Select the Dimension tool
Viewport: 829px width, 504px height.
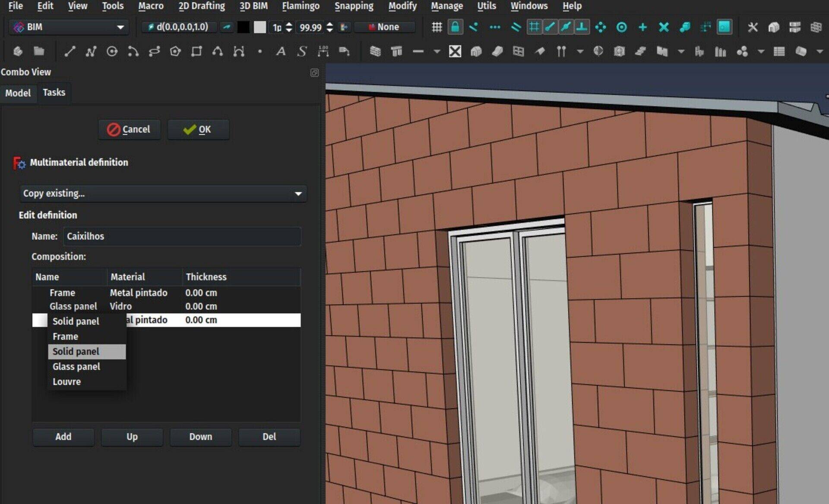coord(323,52)
